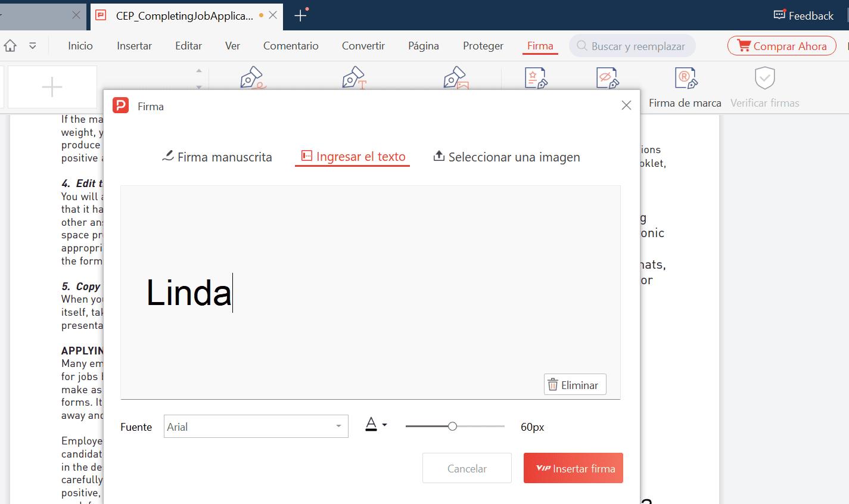Screen dimensions: 849x504
Task: Adjust the signature size slider
Action: (x=453, y=426)
